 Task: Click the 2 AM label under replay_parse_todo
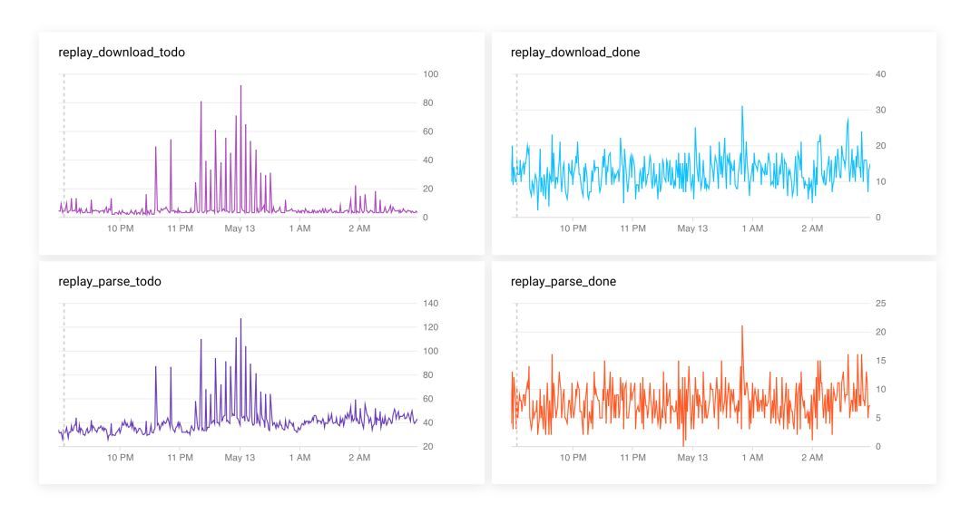(x=359, y=458)
